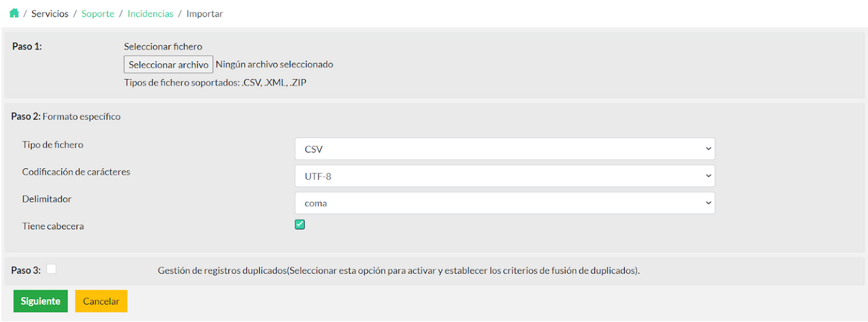Click the Gestión de registros duplicados description
The height and width of the screenshot is (322, 868).
point(398,271)
